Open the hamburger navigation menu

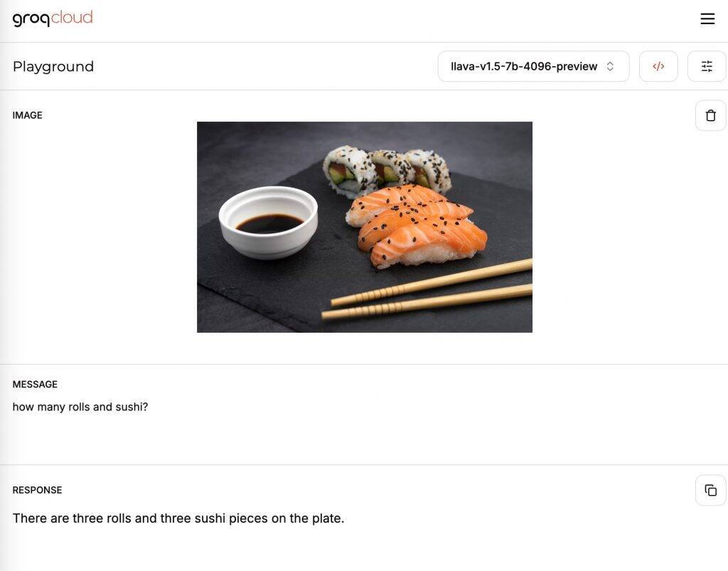[x=707, y=19]
